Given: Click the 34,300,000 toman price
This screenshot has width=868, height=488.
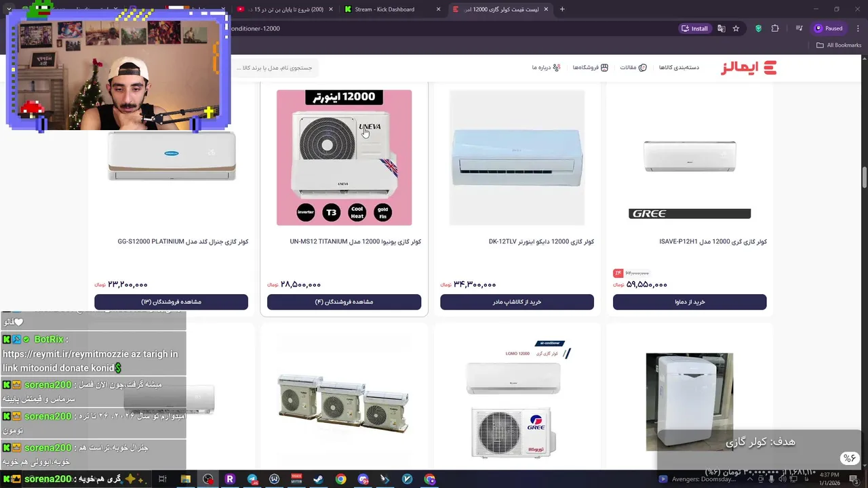Looking at the screenshot, I should click(x=474, y=285).
